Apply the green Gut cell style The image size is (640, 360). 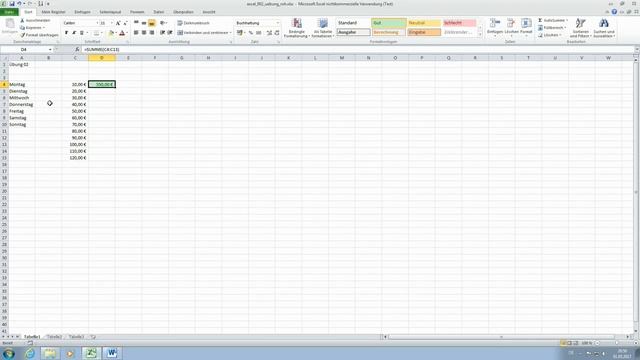[389, 23]
